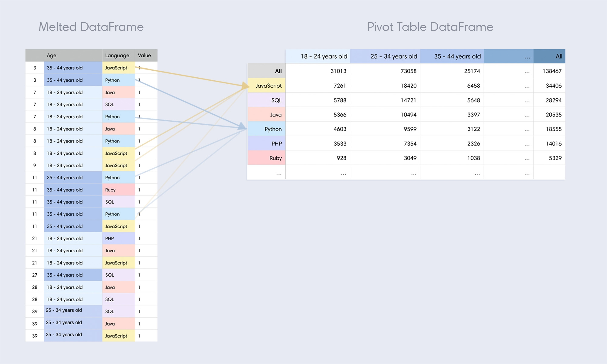607x364 pixels.
Task: Click the value 1038 in Ruby row
Action: (473, 158)
